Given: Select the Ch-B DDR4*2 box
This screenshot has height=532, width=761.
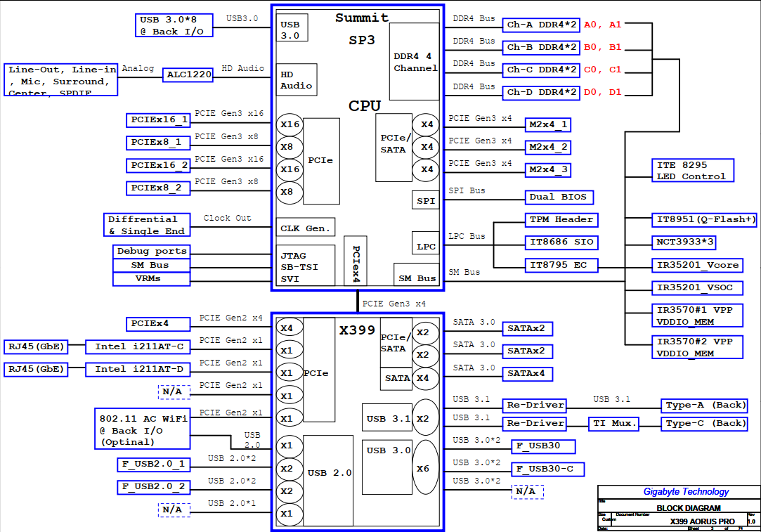Looking at the screenshot, I should click(540, 48).
